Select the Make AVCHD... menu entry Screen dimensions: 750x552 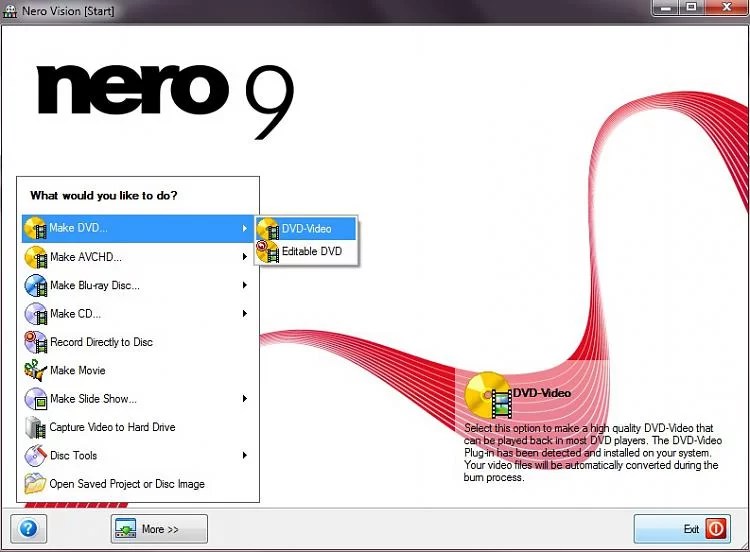tap(138, 257)
